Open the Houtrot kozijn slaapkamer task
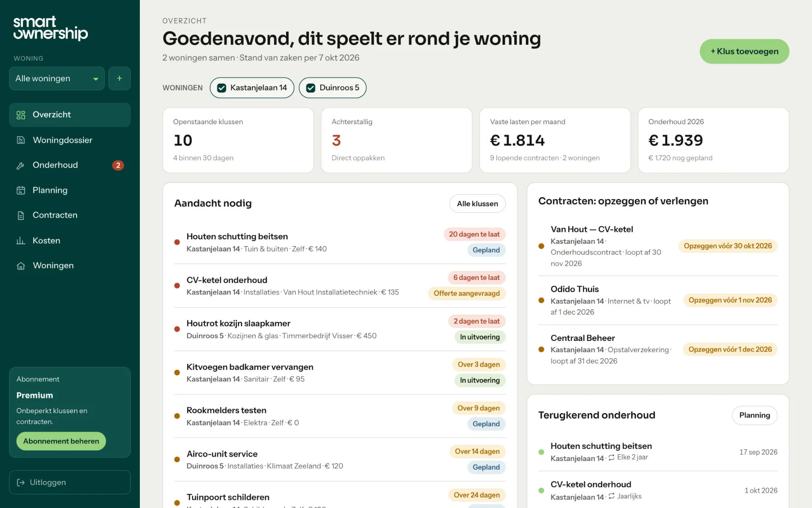This screenshot has height=508, width=812. (340, 329)
